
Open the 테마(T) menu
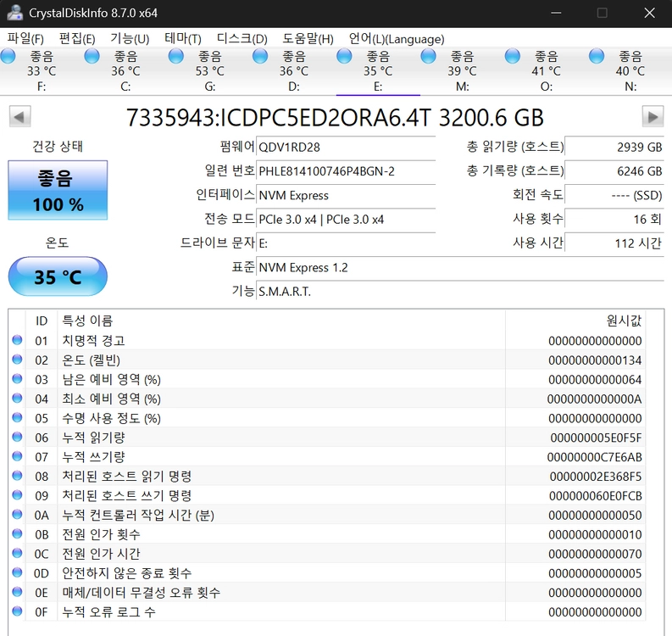point(182,39)
